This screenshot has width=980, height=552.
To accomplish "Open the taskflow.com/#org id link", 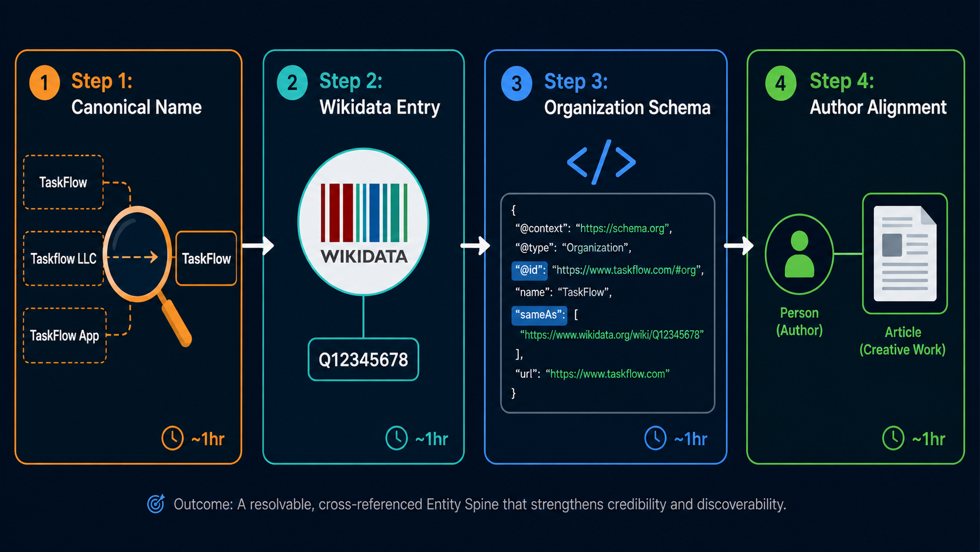I will tap(628, 270).
